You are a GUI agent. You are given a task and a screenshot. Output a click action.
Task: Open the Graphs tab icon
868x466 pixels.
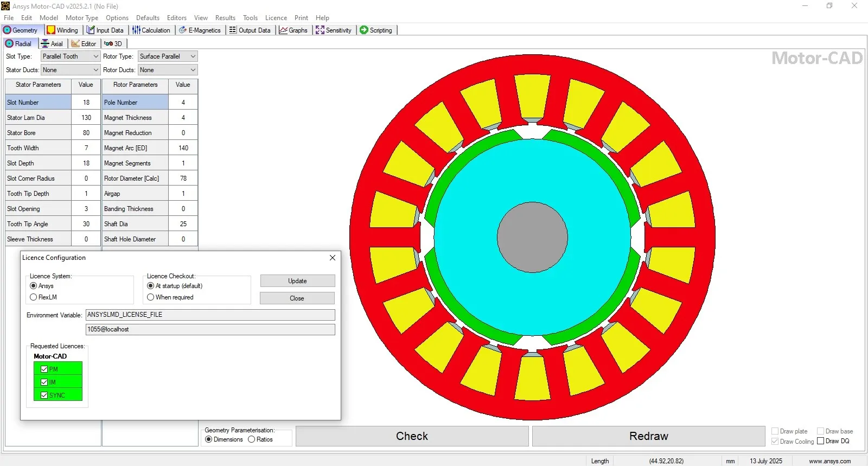tap(283, 30)
